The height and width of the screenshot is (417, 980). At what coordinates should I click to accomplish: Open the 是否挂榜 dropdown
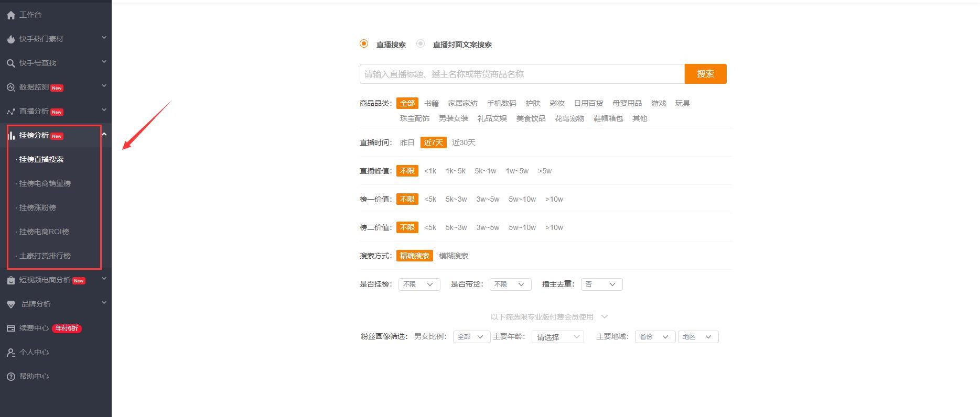419,284
